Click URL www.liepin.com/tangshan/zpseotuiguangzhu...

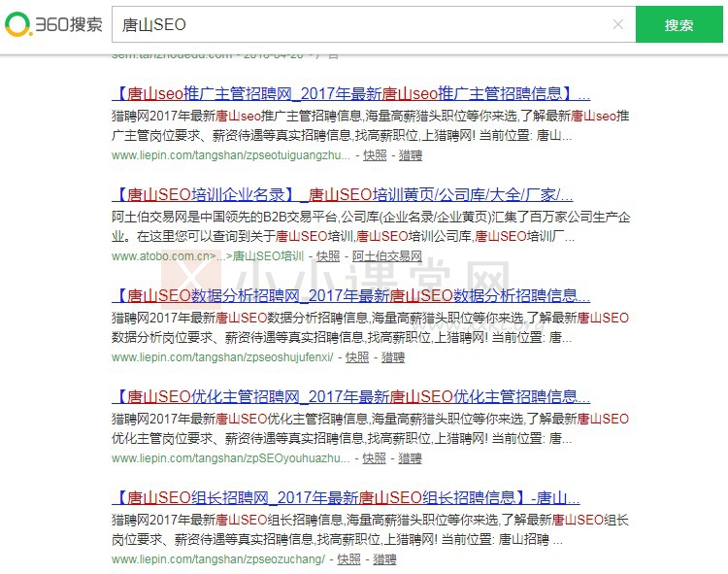(231, 155)
